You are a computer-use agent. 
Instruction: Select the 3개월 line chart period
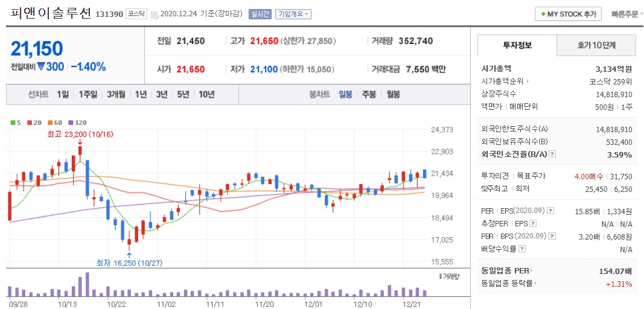116,95
